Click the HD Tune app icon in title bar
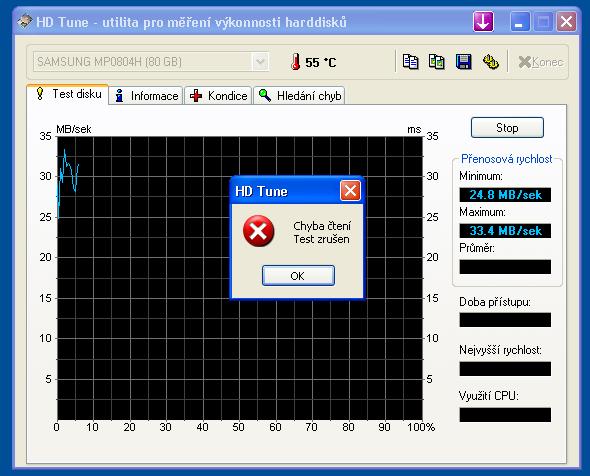590x476 pixels. coord(24,21)
